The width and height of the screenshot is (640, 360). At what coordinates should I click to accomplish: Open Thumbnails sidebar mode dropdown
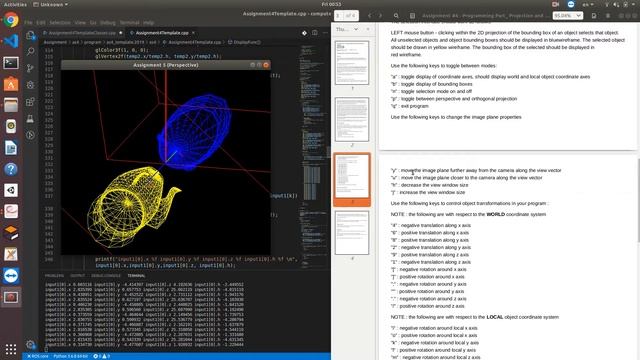tap(347, 29)
